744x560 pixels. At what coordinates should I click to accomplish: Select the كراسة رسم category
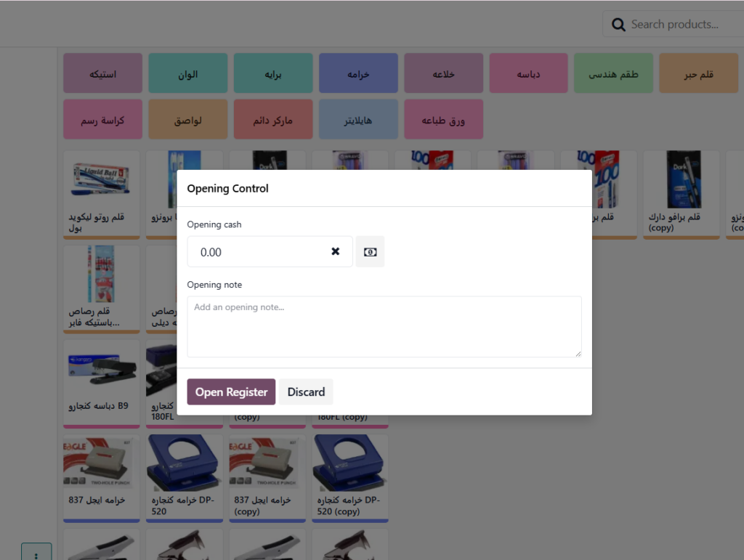tap(102, 119)
